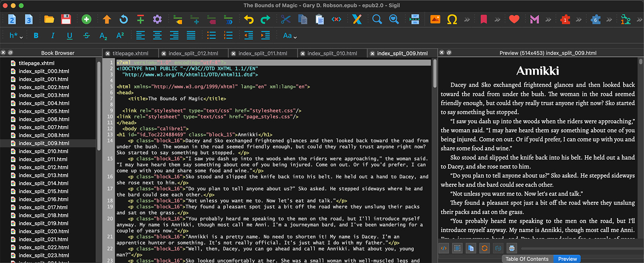Image resolution: width=644 pixels, height=263 pixels.
Task: Toggle bold formatting
Action: pyautogui.click(x=36, y=36)
